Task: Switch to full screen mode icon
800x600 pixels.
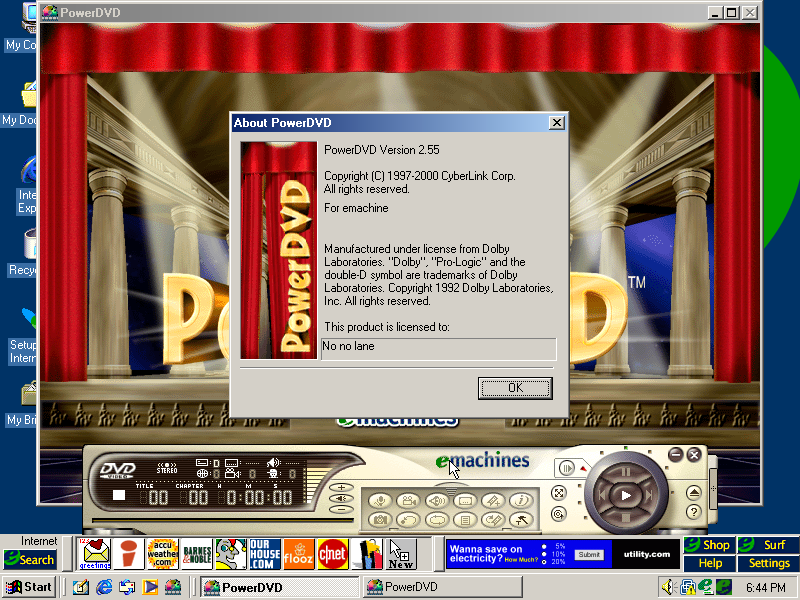Action: pyautogui.click(x=559, y=493)
